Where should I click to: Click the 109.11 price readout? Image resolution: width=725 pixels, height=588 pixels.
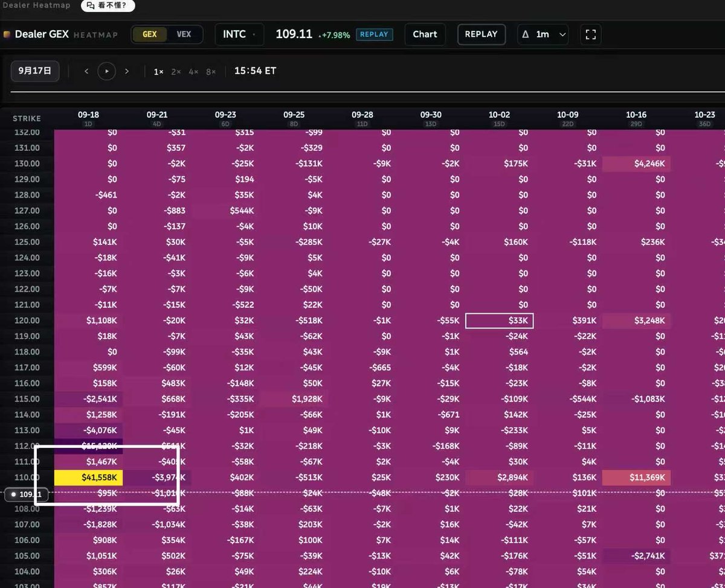click(x=294, y=34)
